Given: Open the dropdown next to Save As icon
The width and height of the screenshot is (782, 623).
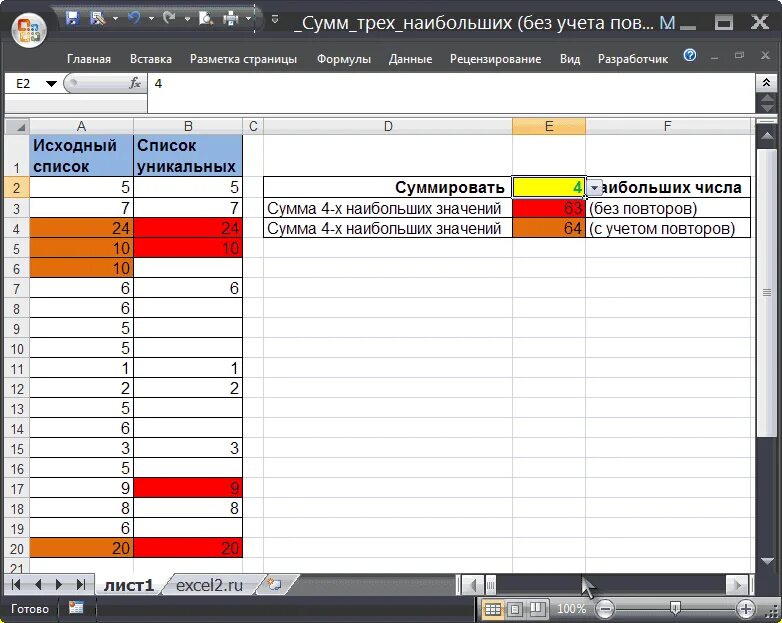Looking at the screenshot, I should pyautogui.click(x=115, y=19).
